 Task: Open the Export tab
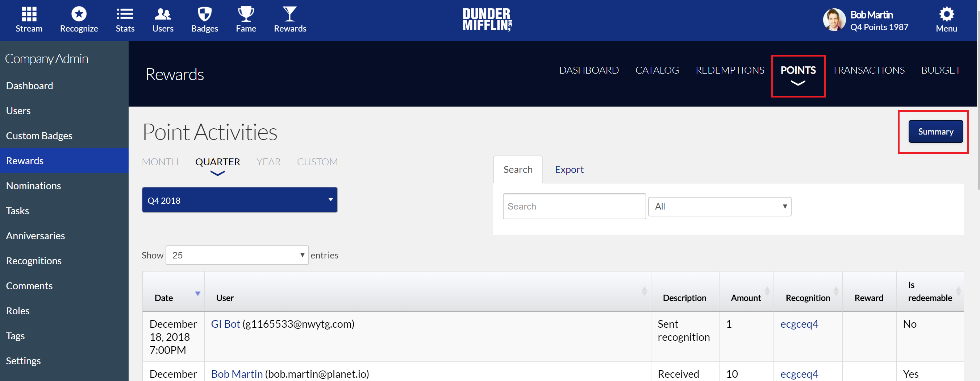tap(569, 169)
